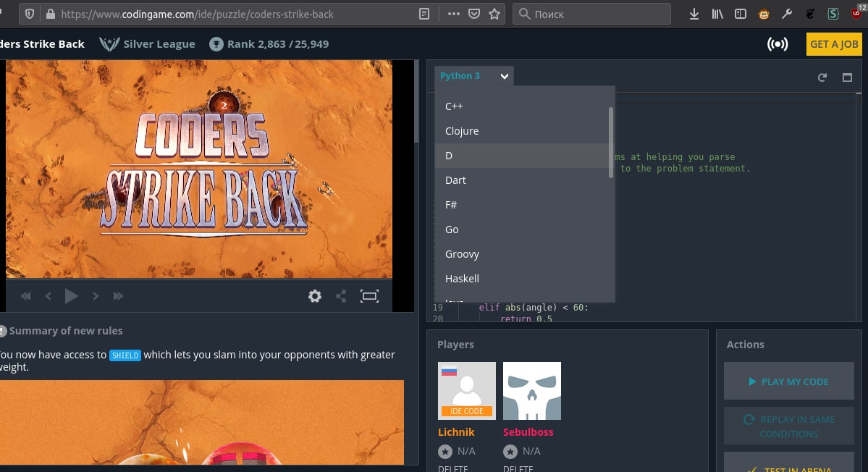Click the rank trophy icon

(216, 44)
